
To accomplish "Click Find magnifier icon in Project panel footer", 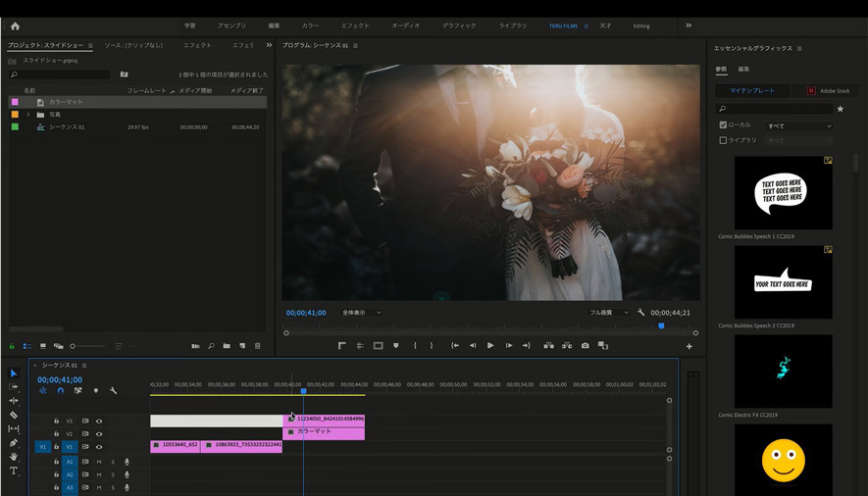I will point(211,346).
